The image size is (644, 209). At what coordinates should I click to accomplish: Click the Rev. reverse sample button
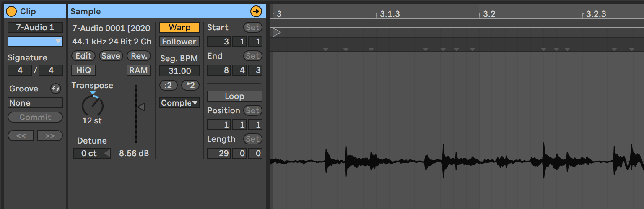pyautogui.click(x=138, y=56)
